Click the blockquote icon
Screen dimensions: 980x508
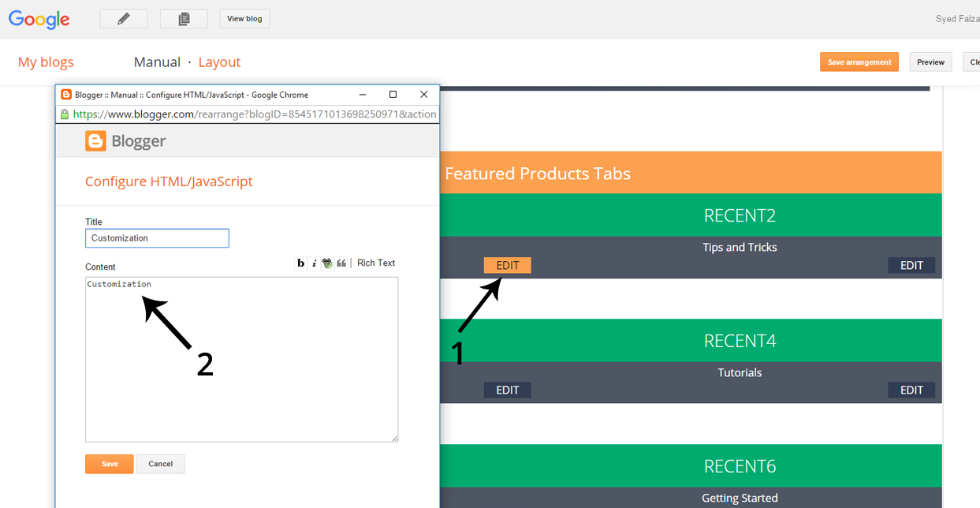point(341,263)
